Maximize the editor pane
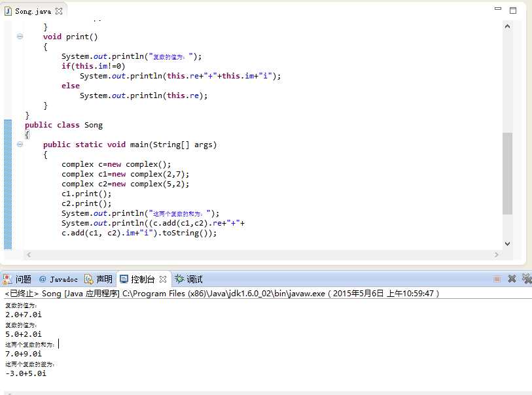 513,10
